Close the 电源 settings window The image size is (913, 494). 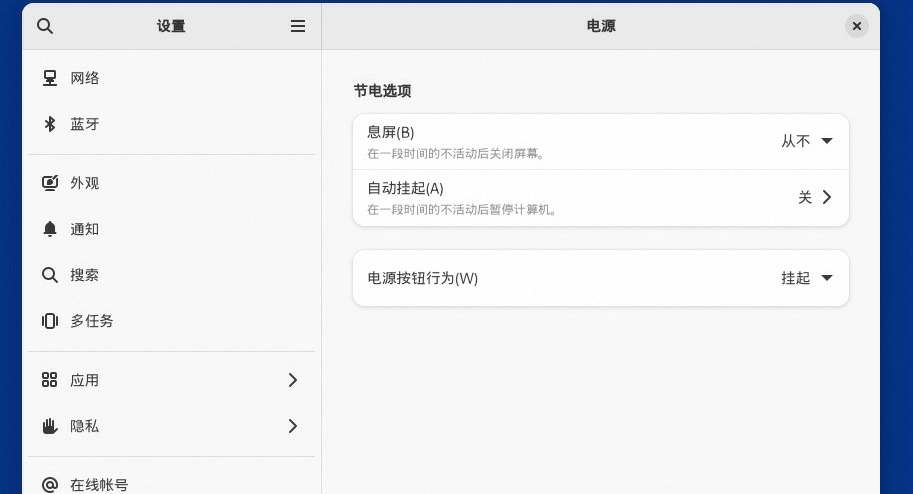coord(857,26)
